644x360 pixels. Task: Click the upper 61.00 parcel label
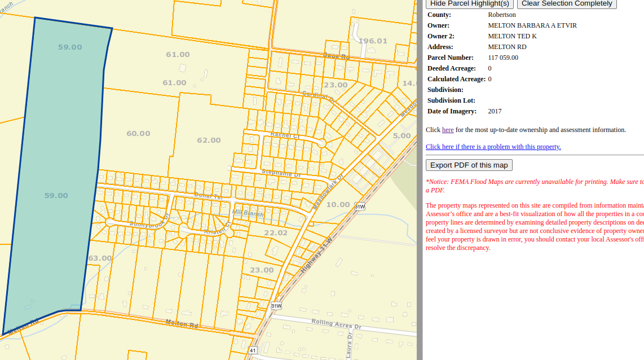[x=178, y=55]
